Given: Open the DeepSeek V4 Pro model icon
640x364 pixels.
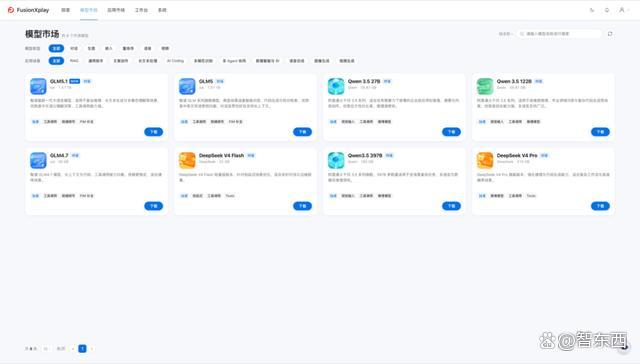Looking at the screenshot, I should point(485,160).
